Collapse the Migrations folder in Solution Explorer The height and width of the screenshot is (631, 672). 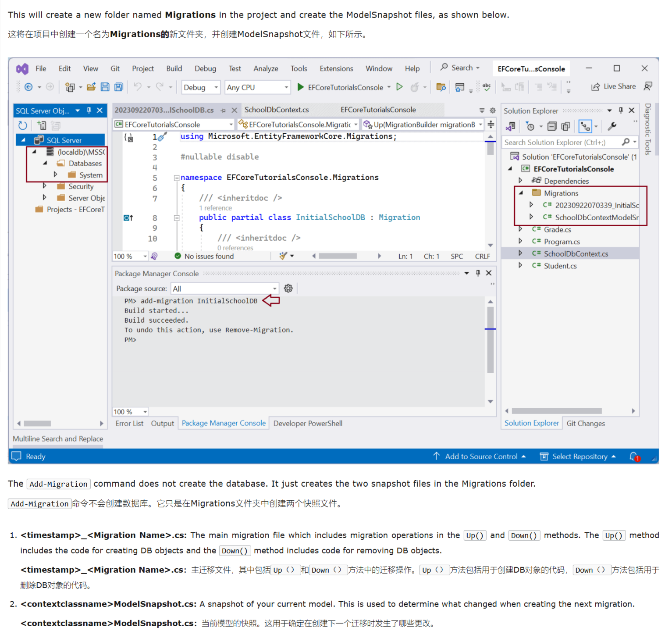[521, 193]
